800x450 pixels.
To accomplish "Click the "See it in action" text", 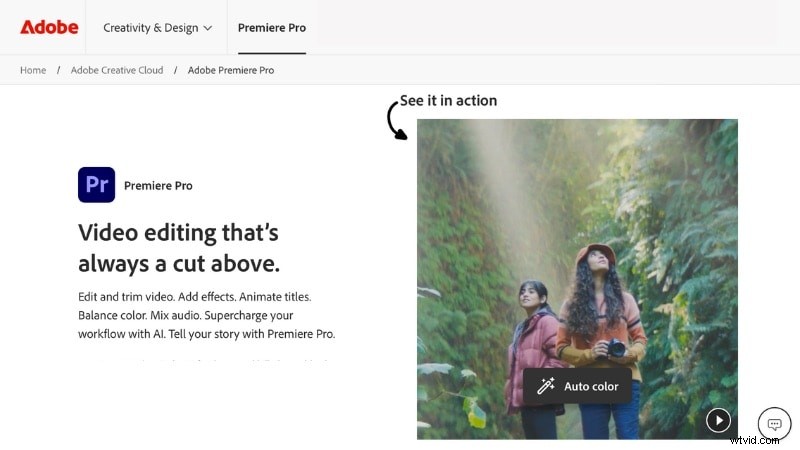I will coord(448,101).
